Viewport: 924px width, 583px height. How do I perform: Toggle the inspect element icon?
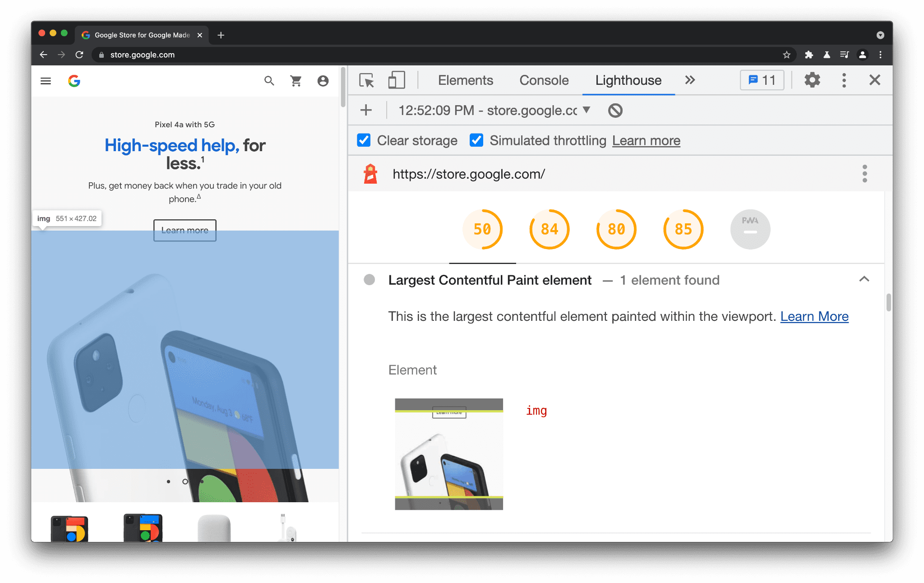pos(367,80)
